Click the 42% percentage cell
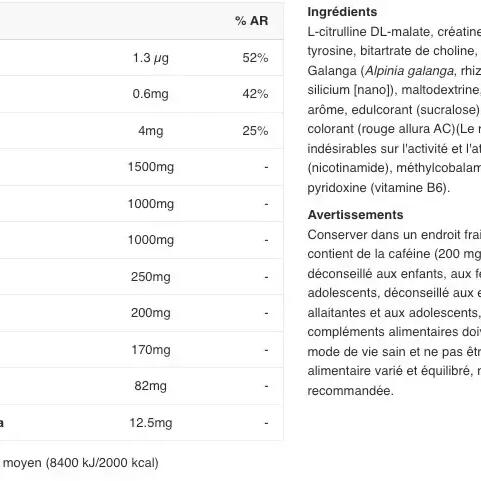This screenshot has width=481, height=481. coord(255,94)
